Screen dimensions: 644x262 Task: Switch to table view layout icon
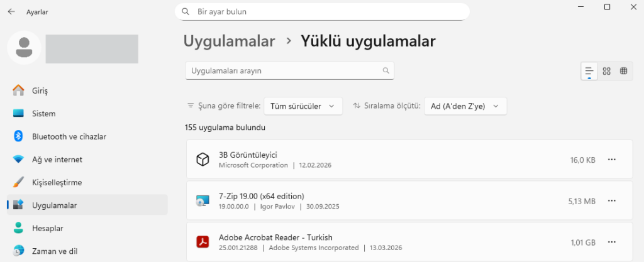tap(623, 71)
